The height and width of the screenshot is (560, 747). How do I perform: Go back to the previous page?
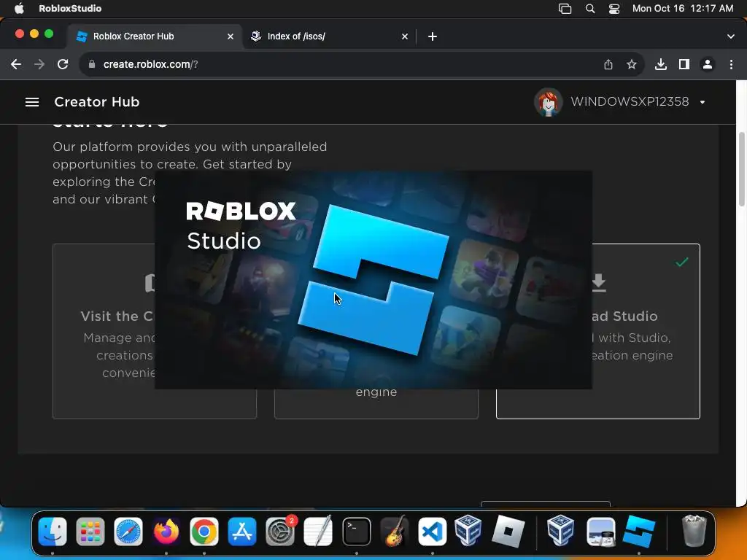(x=16, y=64)
